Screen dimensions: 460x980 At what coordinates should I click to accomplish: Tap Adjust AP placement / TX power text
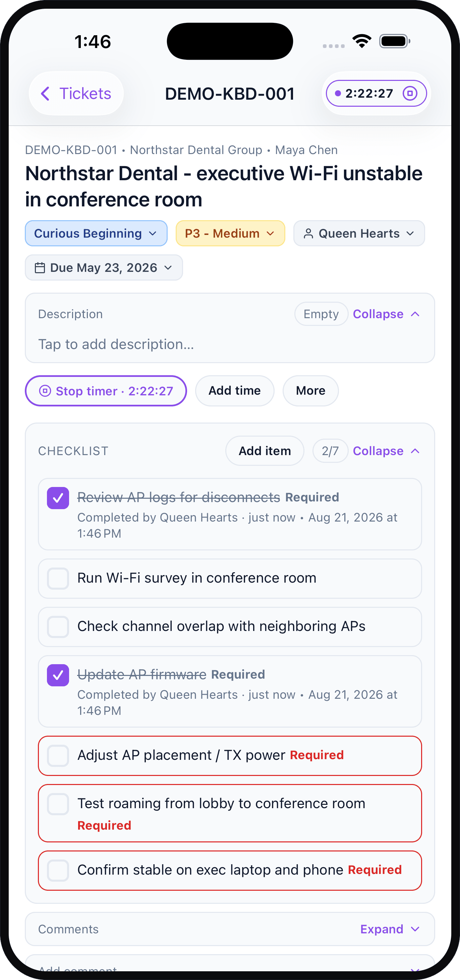click(x=181, y=755)
